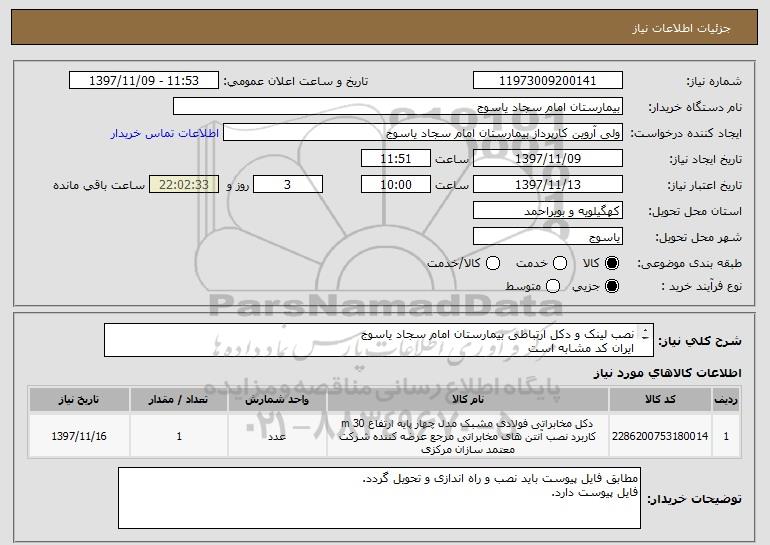This screenshot has width=770, height=545.
Task: Select the خدمت radio button
Action: (560, 263)
